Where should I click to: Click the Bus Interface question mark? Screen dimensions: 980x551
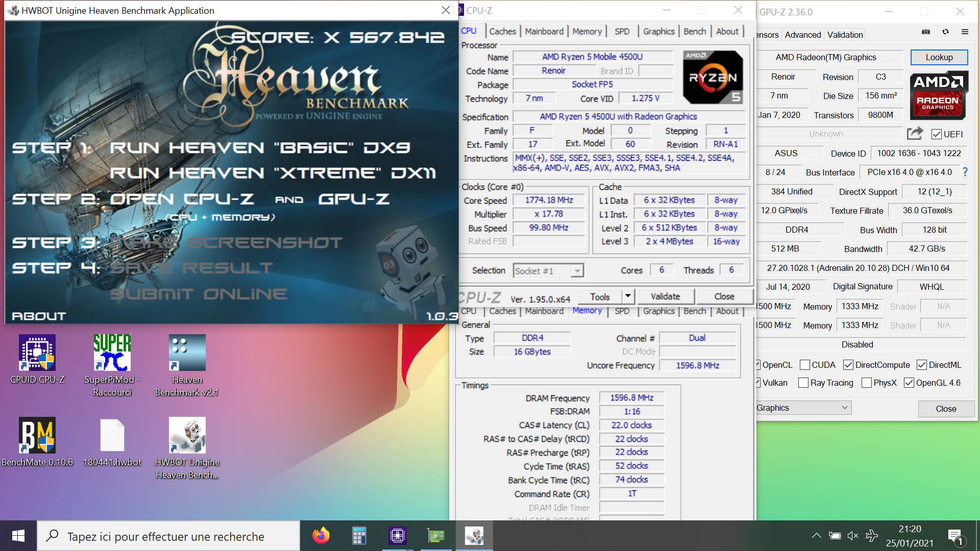(x=965, y=172)
